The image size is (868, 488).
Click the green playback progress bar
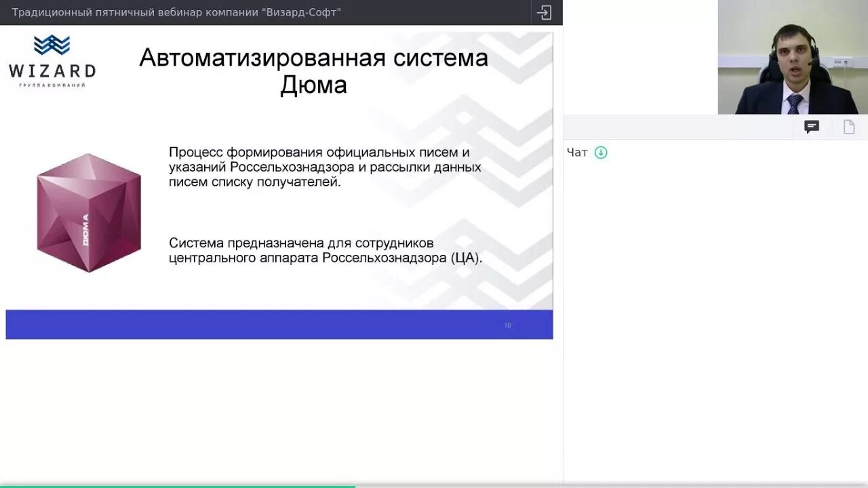coord(178,486)
